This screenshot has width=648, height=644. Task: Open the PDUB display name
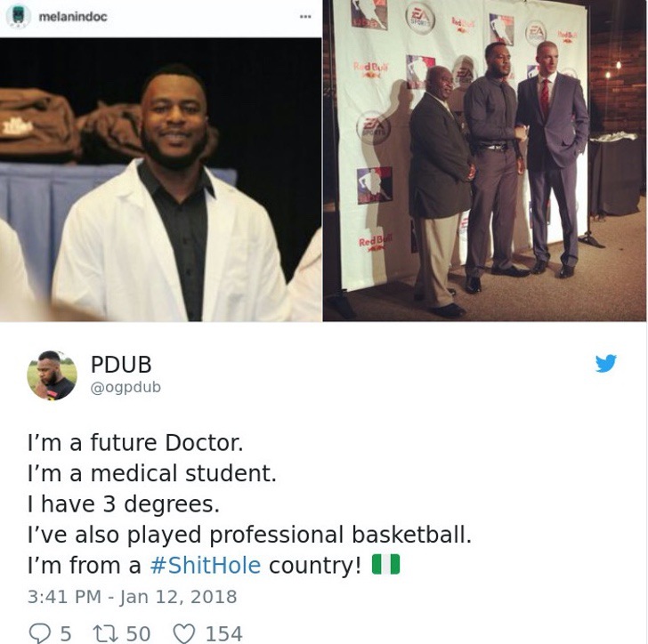click(121, 365)
